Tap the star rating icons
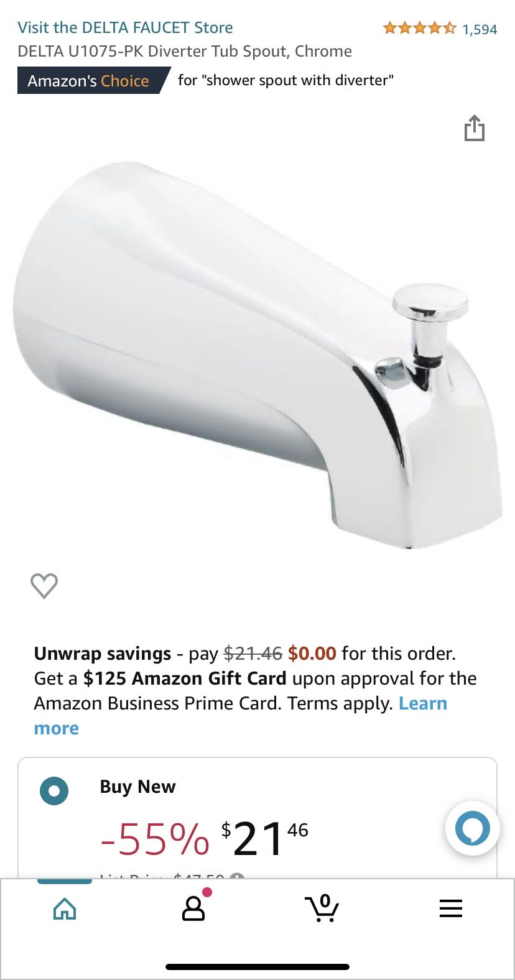 point(419,28)
